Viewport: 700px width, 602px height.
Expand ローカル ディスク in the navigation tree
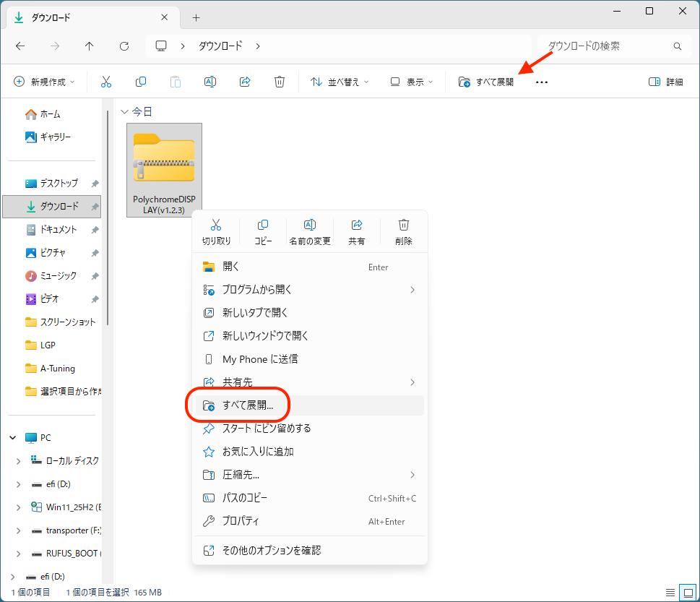click(x=18, y=461)
